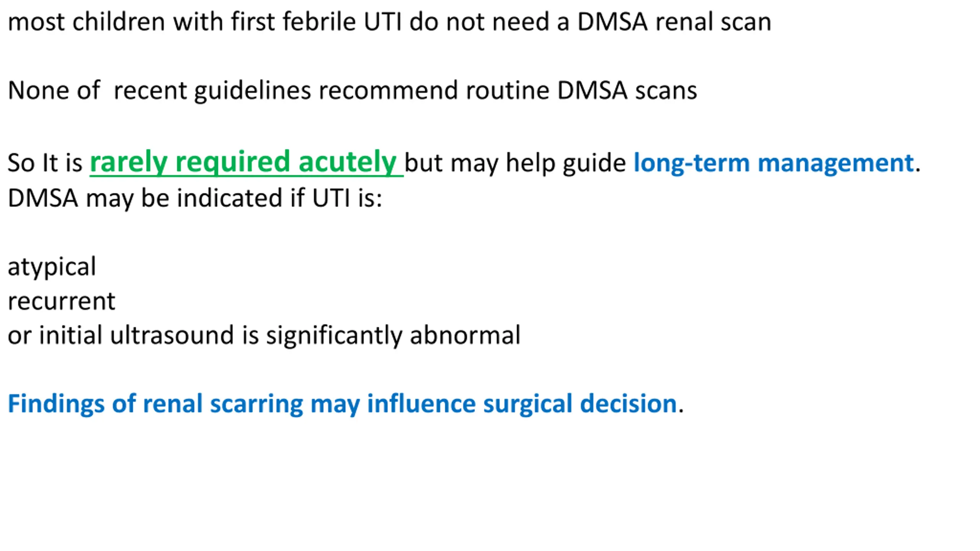Viewport: 980px width, 551px height.
Task: Click the blue 'long-term management' text
Action: click(x=774, y=163)
